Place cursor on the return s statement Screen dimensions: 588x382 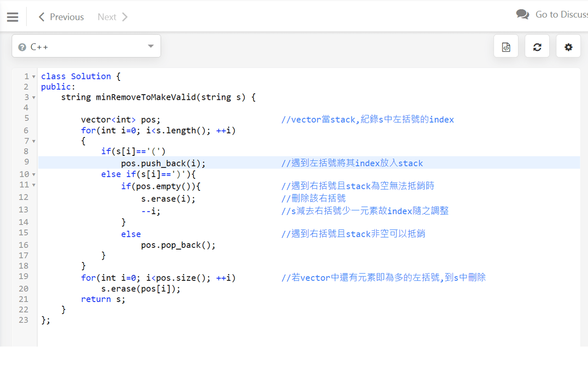coord(102,299)
